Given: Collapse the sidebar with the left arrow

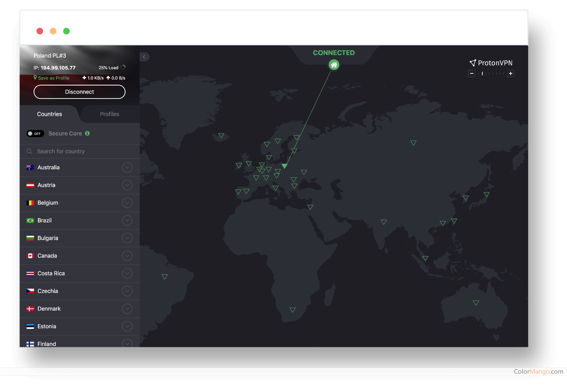Looking at the screenshot, I should click(144, 57).
